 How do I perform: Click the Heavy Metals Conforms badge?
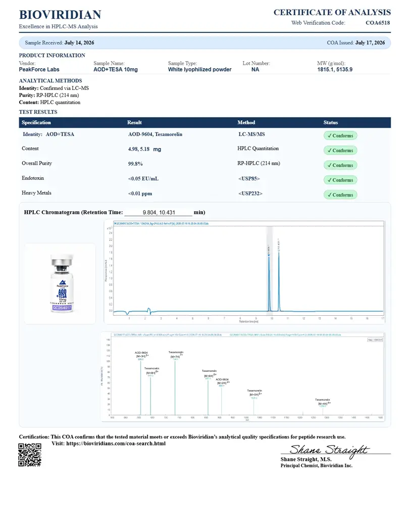coord(340,195)
